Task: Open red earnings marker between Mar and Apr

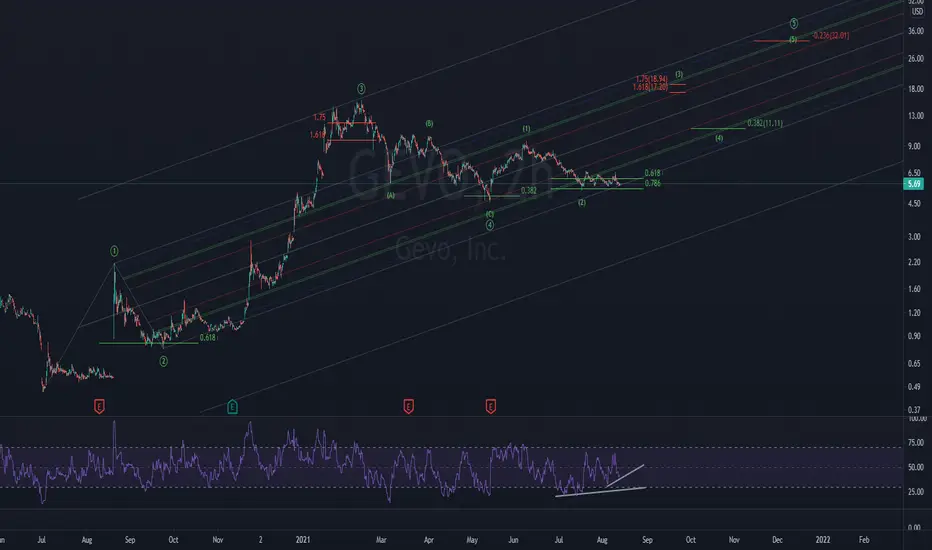Action: 408,407
